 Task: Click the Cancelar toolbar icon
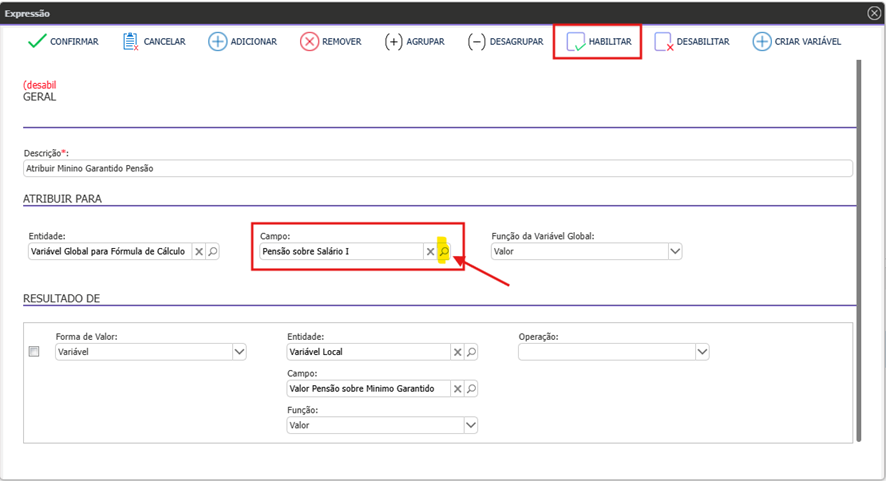tap(130, 42)
